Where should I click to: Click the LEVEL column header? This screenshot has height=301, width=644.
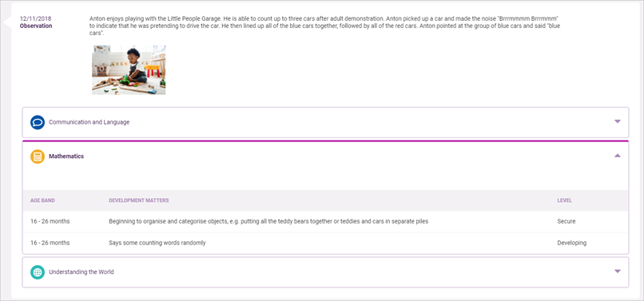pos(565,201)
